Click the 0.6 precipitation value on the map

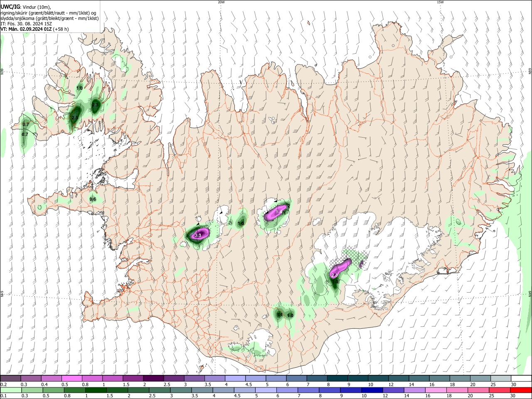coord(93,199)
